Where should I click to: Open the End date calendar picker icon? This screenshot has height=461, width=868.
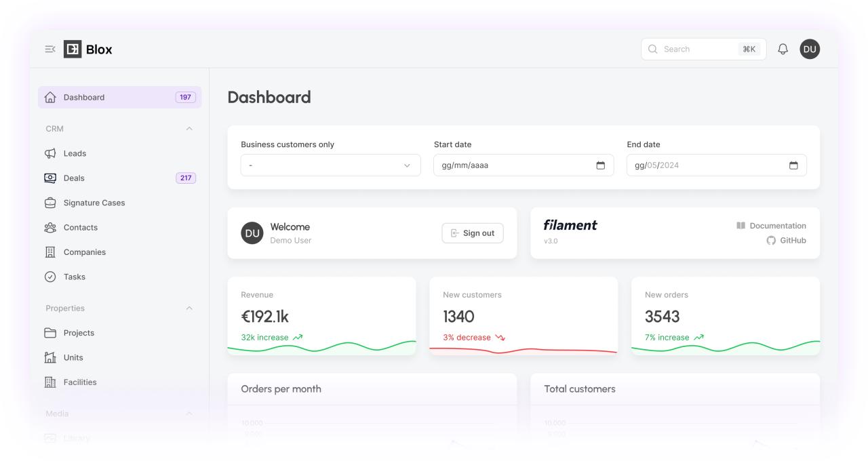click(x=793, y=165)
